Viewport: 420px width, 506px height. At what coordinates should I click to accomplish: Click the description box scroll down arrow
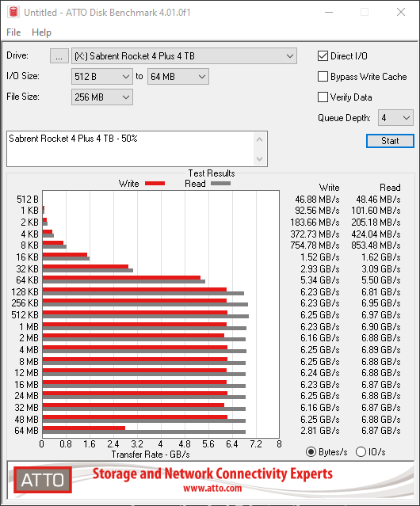260,158
